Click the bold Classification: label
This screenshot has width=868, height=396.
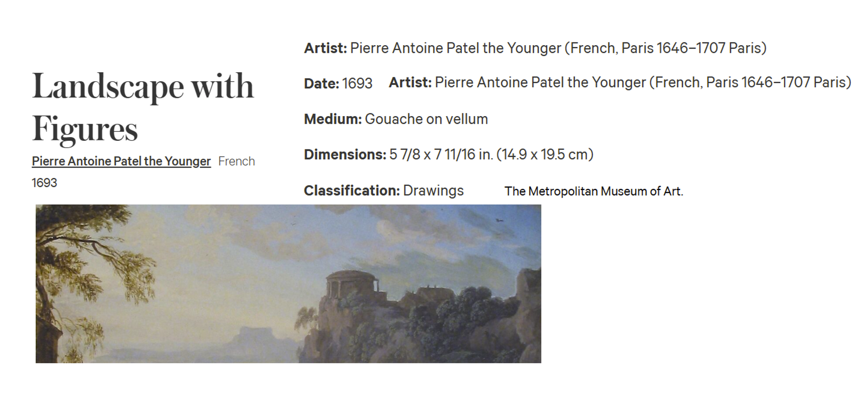352,191
